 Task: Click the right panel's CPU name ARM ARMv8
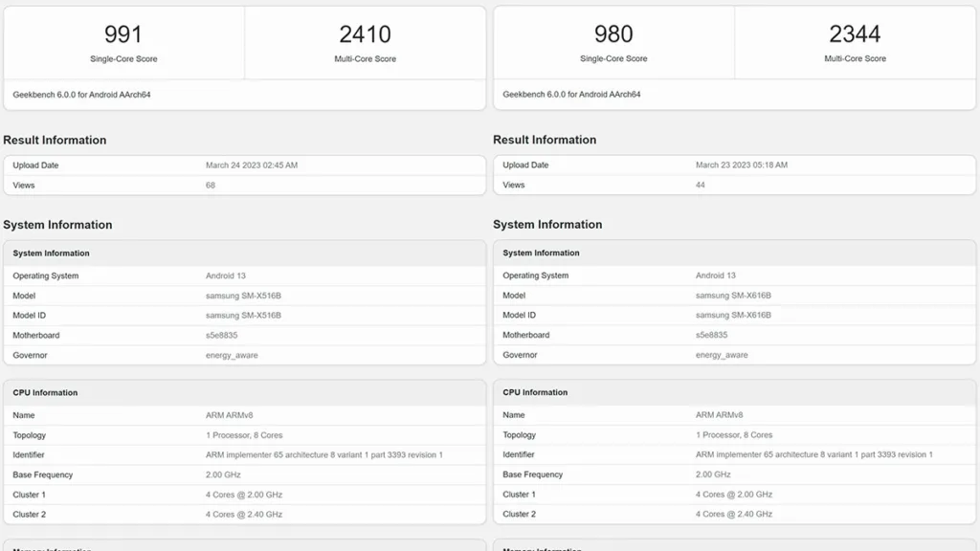(719, 415)
